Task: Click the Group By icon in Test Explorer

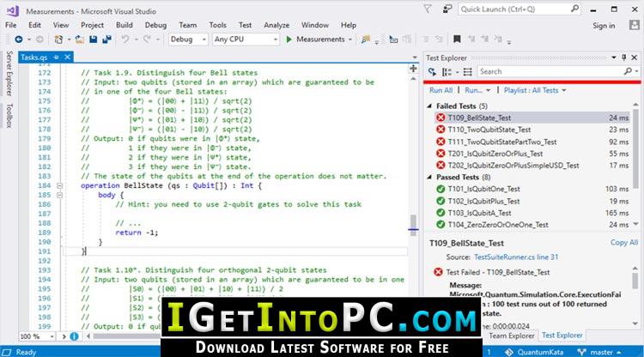Action: click(447, 72)
